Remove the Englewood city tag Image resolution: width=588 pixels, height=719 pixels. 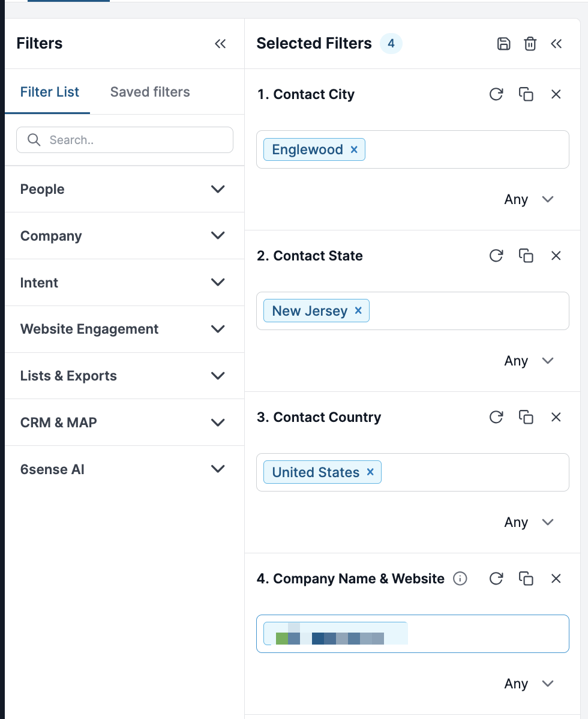click(x=354, y=149)
